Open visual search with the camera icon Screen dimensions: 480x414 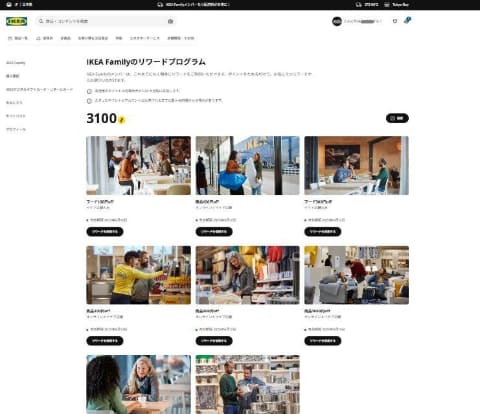(x=170, y=21)
